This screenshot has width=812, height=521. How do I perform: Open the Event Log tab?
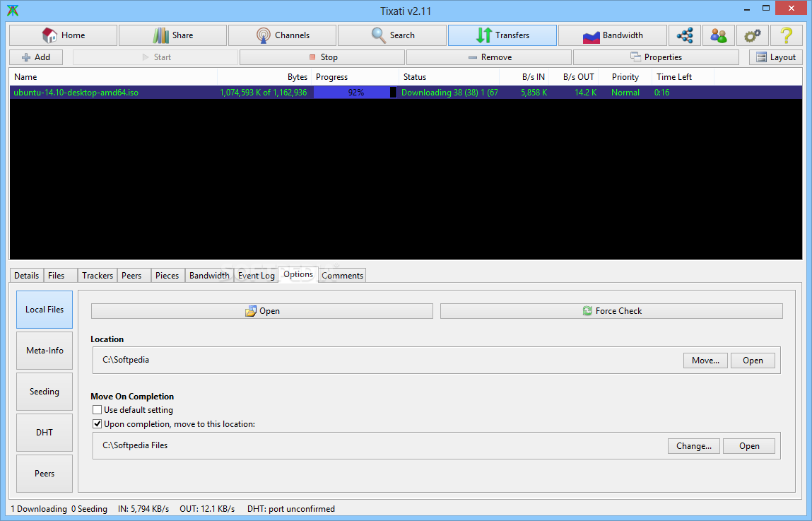coord(257,276)
